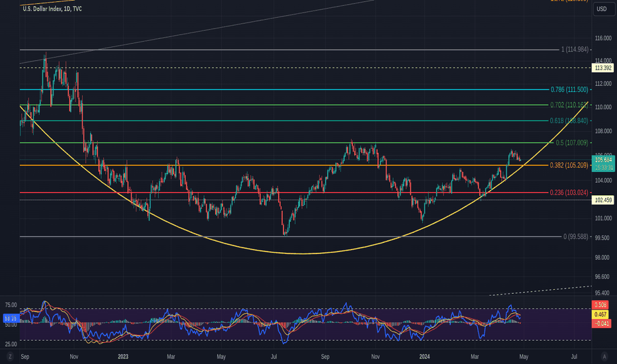
Task: Select the 0.618 Fibonacci level label
Action: click(x=569, y=121)
